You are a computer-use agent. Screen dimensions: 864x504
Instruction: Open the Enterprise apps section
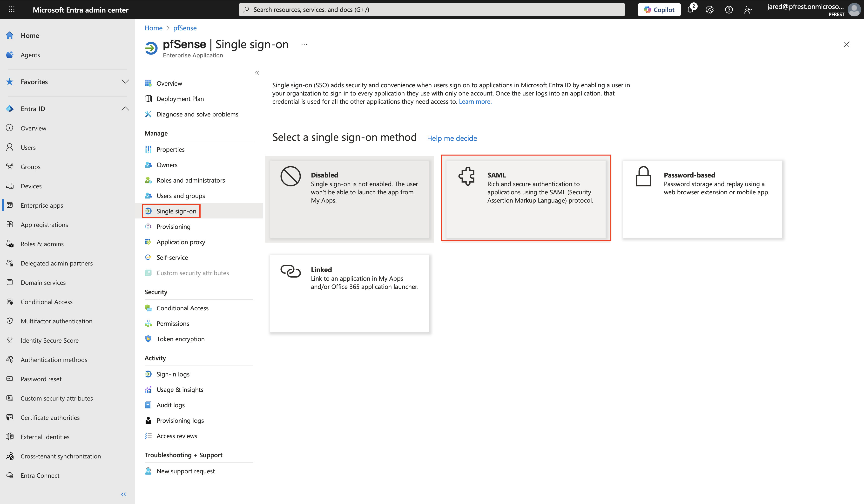click(42, 205)
